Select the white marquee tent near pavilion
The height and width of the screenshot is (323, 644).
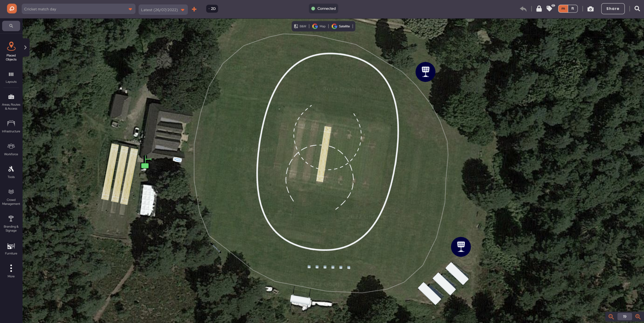pos(148,200)
